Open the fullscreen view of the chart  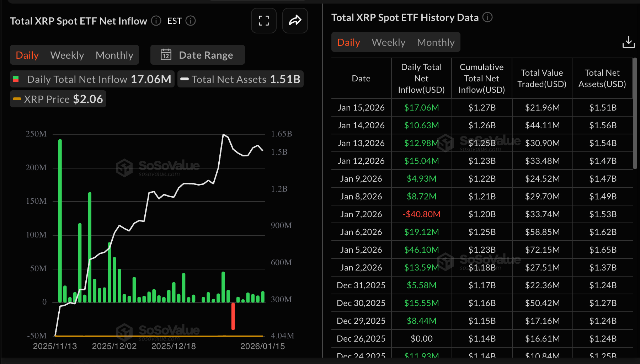click(263, 21)
